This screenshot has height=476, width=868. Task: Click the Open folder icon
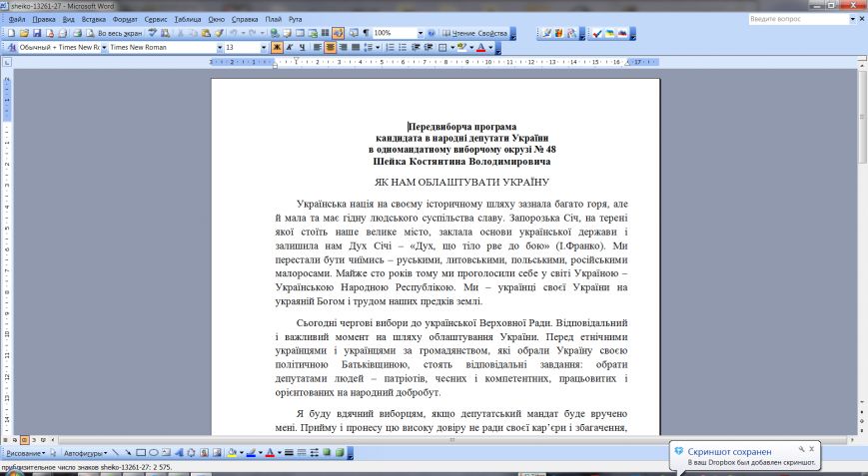24,33
